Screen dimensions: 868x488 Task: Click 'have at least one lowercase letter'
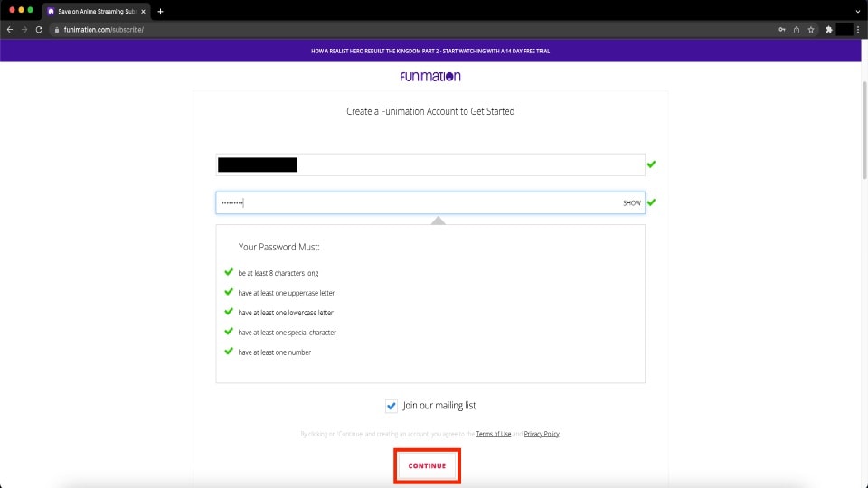click(x=286, y=313)
